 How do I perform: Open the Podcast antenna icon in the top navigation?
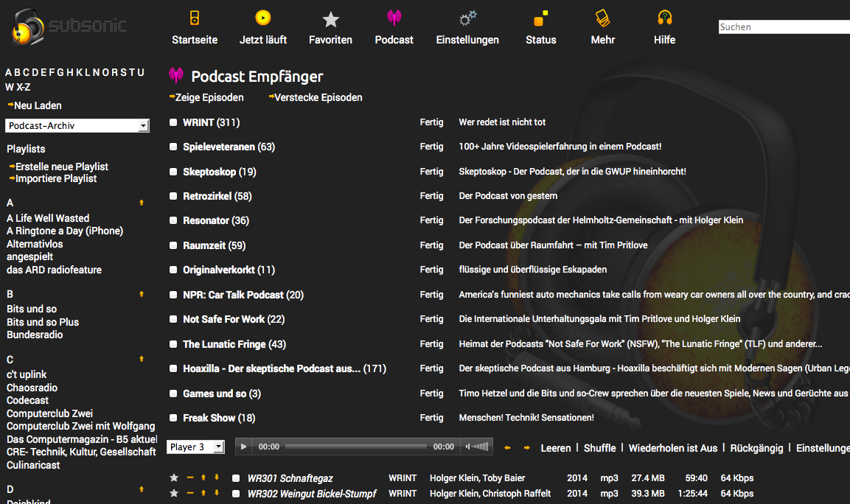(x=394, y=18)
